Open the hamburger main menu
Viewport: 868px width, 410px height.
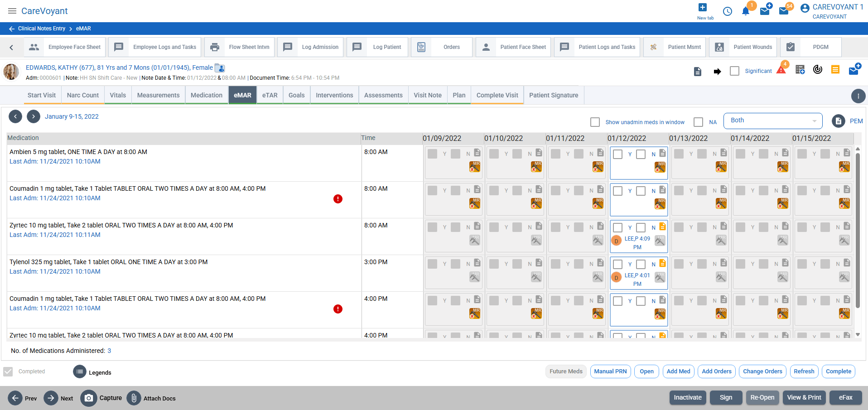[12, 11]
